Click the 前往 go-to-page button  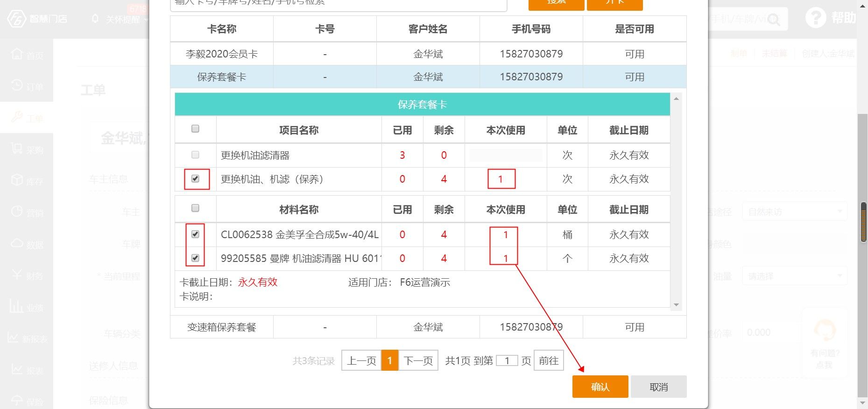pos(549,360)
